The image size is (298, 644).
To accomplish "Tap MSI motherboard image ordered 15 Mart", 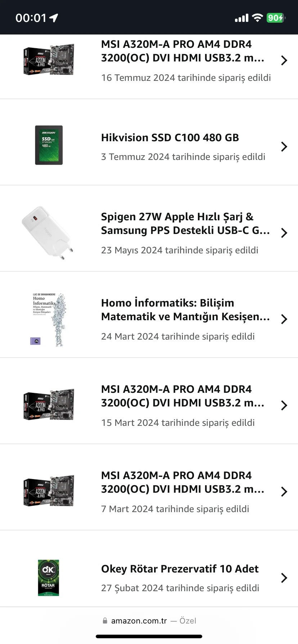I will [x=49, y=404].
